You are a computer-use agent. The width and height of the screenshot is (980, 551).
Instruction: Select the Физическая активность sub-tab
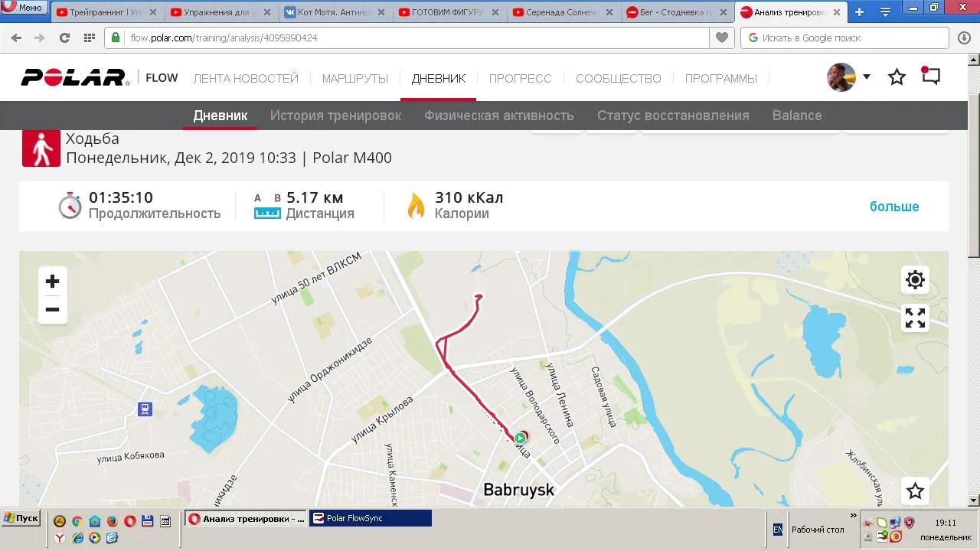(499, 116)
